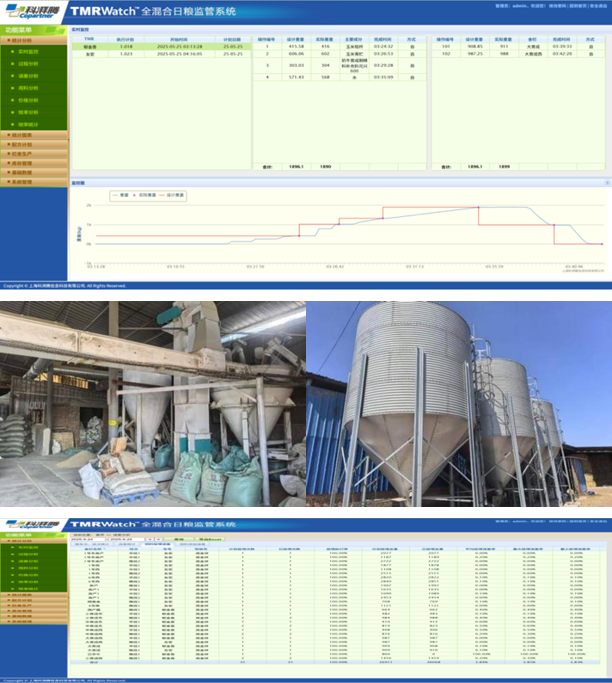Select unloading row 101 with weight 908.85

point(518,47)
